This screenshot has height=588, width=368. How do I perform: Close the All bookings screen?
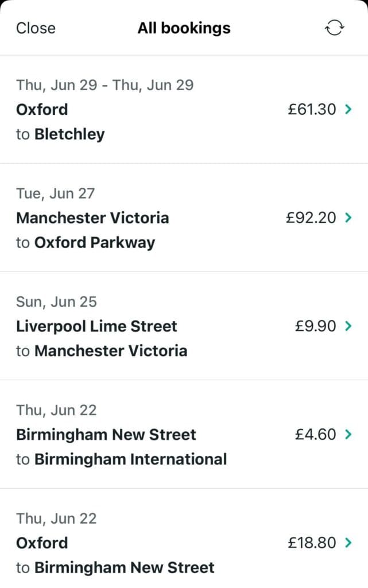pos(36,28)
